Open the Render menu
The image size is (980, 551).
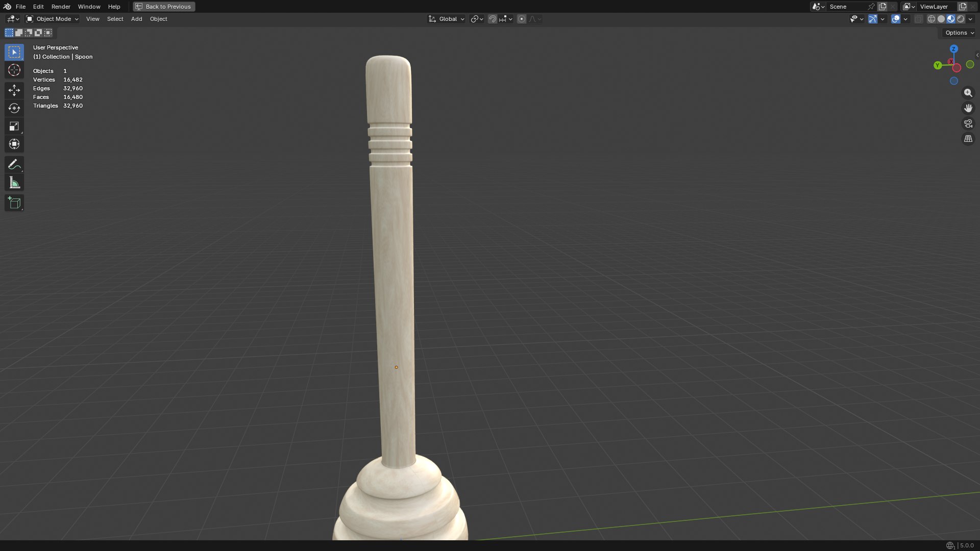coord(61,7)
